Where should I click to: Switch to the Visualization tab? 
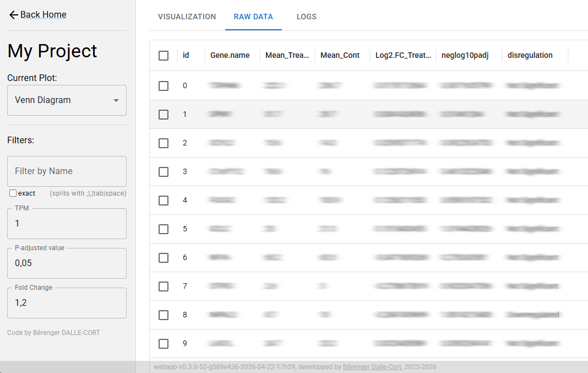[187, 17]
